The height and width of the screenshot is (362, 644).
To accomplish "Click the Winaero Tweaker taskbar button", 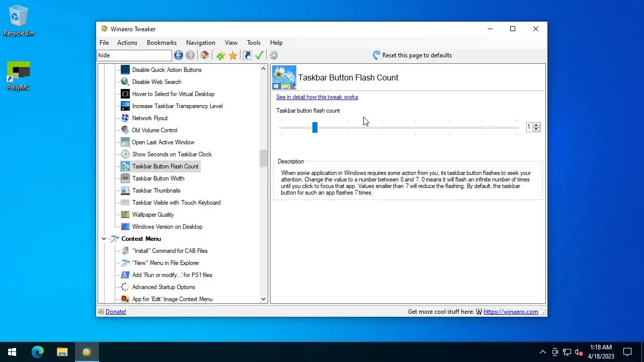I will pyautogui.click(x=87, y=352).
